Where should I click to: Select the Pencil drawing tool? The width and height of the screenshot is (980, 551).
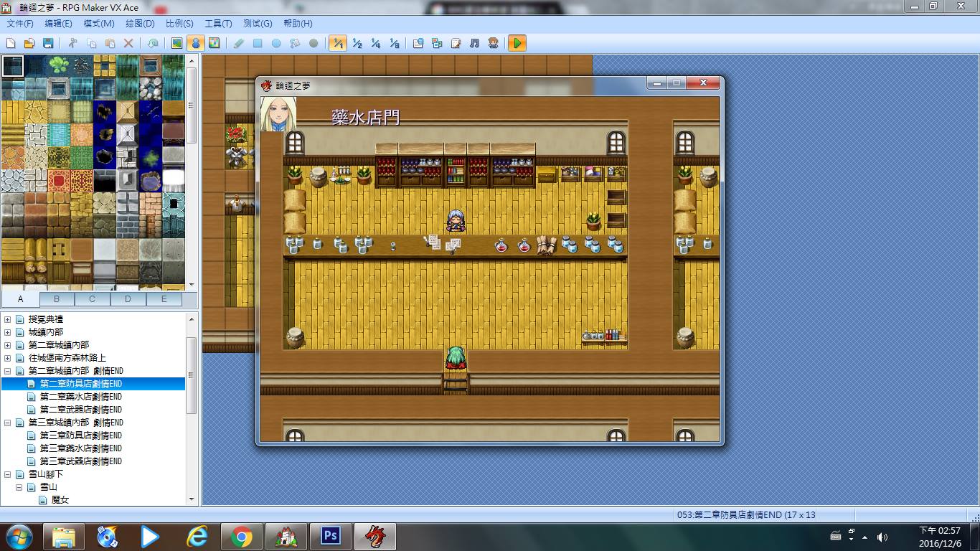(239, 44)
